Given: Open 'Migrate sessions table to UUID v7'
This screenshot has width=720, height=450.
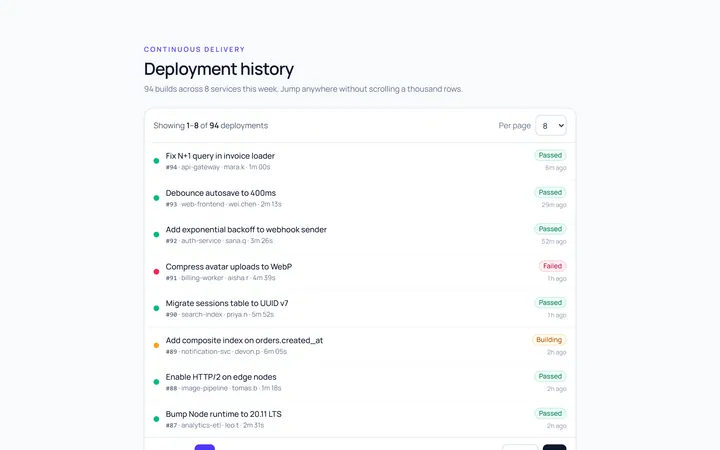Looking at the screenshot, I should [x=227, y=304].
